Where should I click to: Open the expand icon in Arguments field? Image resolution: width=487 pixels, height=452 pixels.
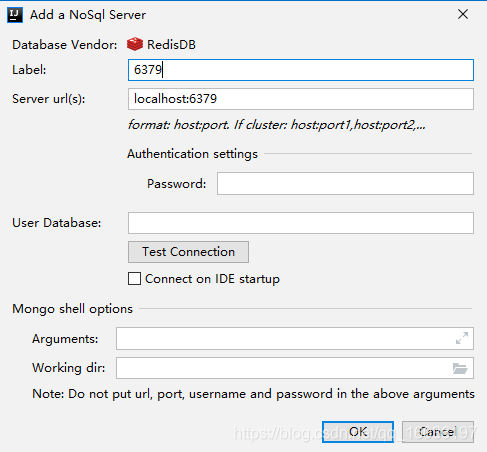pos(462,338)
